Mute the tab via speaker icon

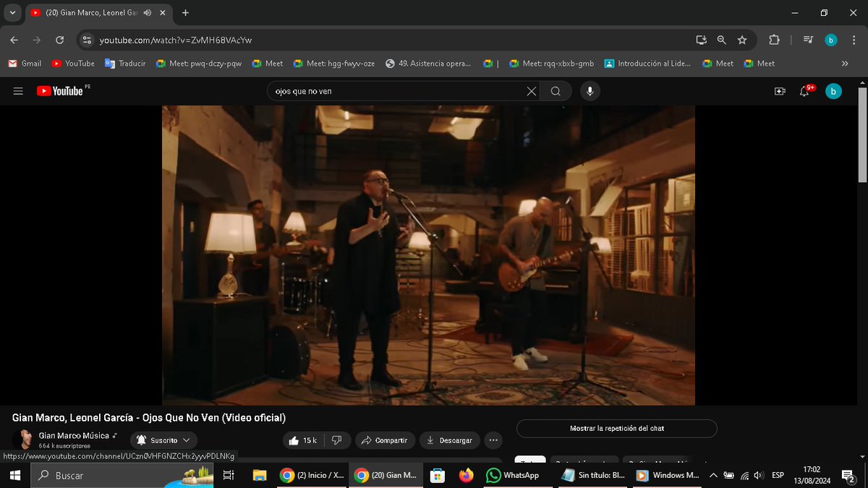148,13
